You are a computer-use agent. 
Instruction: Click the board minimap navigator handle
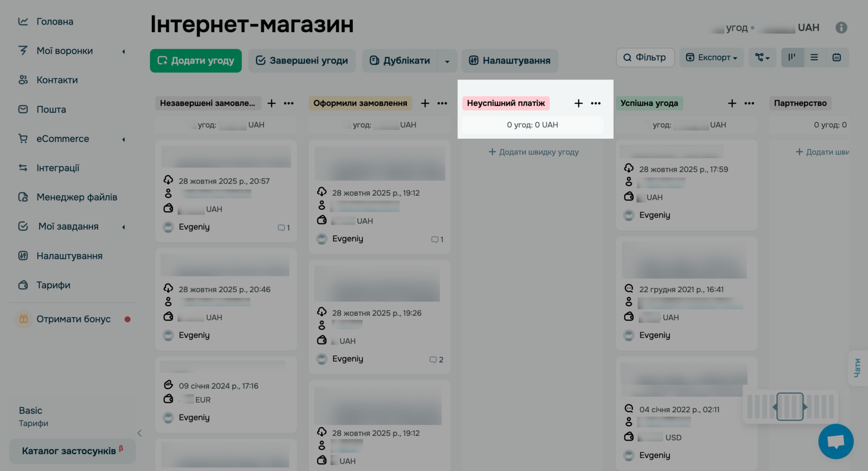(790, 407)
